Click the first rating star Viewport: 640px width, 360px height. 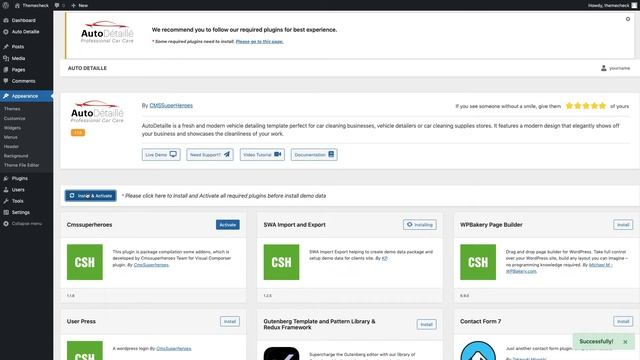[x=569, y=106]
